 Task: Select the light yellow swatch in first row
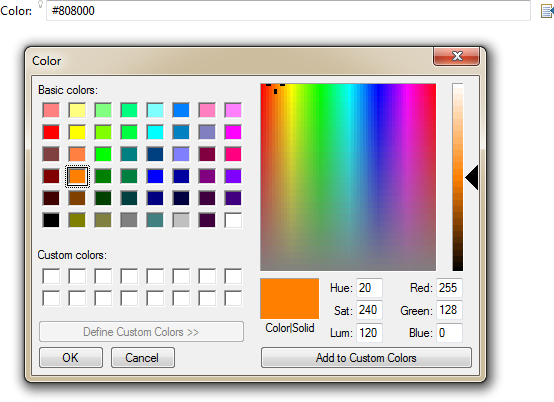(x=77, y=110)
